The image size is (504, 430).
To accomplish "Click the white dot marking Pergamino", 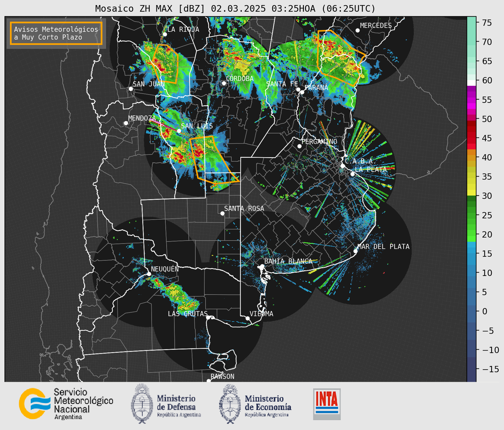I will (299, 146).
